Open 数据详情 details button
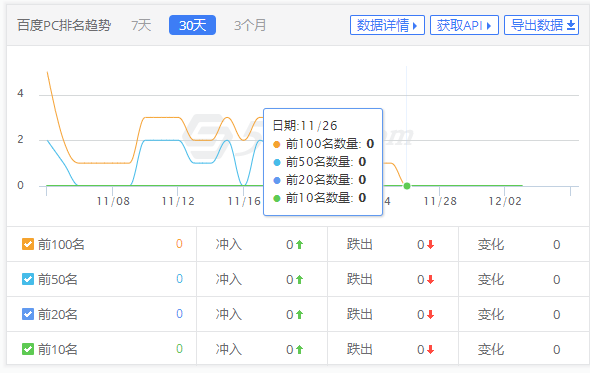The height and width of the screenshot is (373, 590). (387, 25)
